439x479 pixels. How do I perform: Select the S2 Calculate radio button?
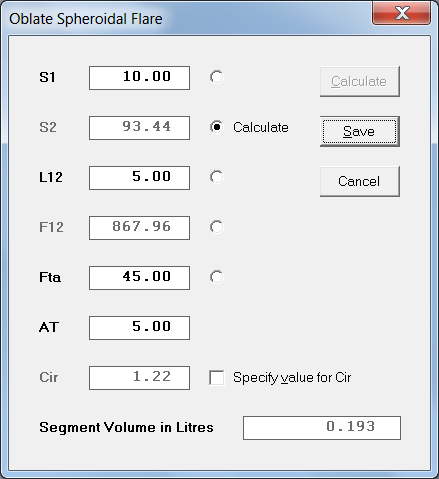(216, 127)
